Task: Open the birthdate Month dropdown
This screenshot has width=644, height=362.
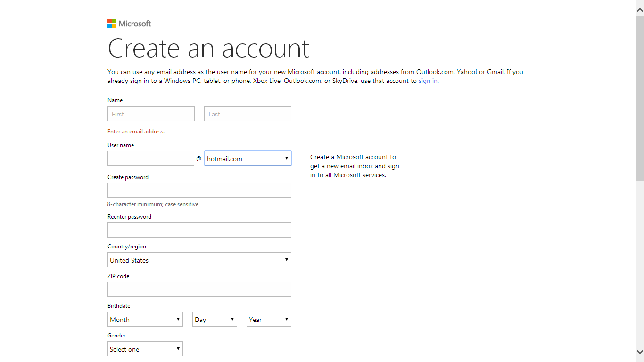Action: [x=145, y=319]
